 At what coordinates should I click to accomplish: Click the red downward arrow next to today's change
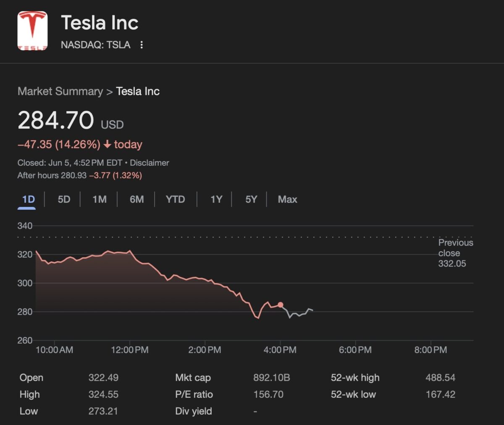pyautogui.click(x=108, y=144)
